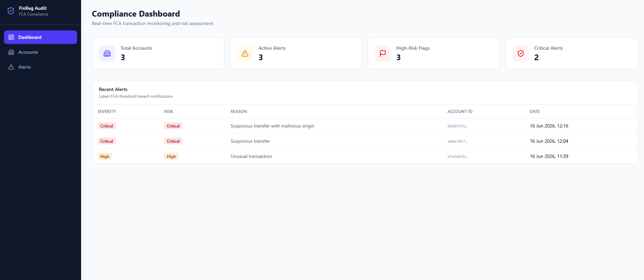Screen dimensions: 644x280
Task: Click account ID d7e9ddfb…
Action: tap(457, 157)
